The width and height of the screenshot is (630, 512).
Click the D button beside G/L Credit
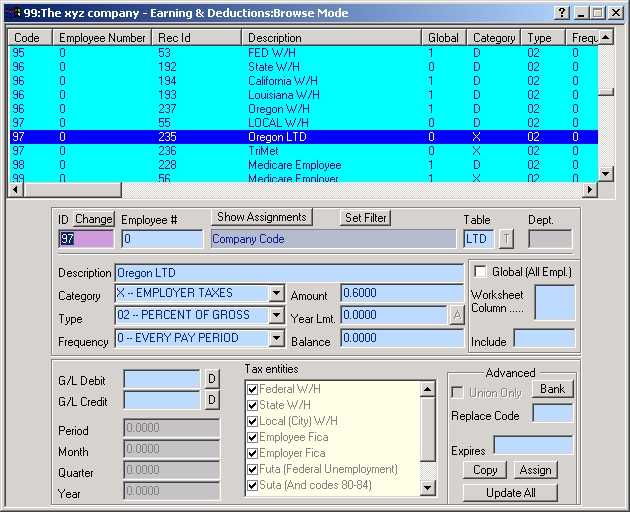tap(211, 401)
